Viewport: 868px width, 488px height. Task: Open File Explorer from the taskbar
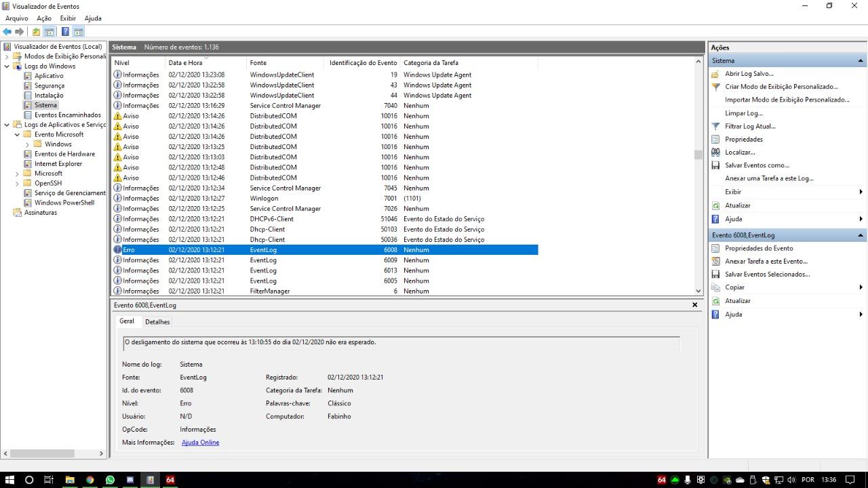(69, 480)
